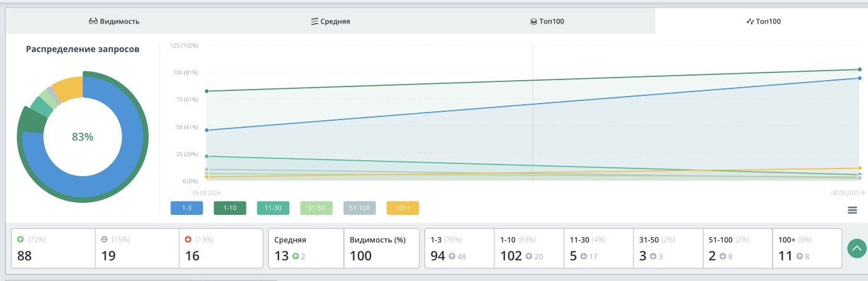Click the gray unchanged positions icon
This screenshot has height=281, width=868.
pyautogui.click(x=105, y=240)
